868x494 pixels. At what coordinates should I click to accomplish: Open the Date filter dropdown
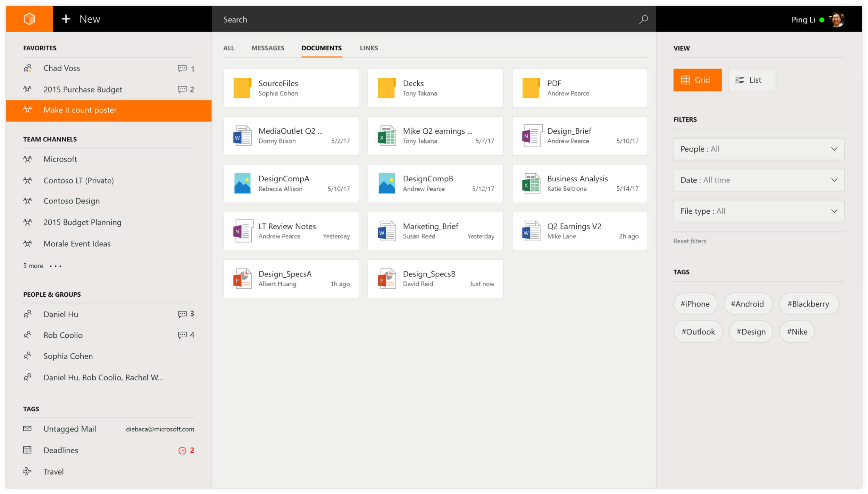pos(759,180)
